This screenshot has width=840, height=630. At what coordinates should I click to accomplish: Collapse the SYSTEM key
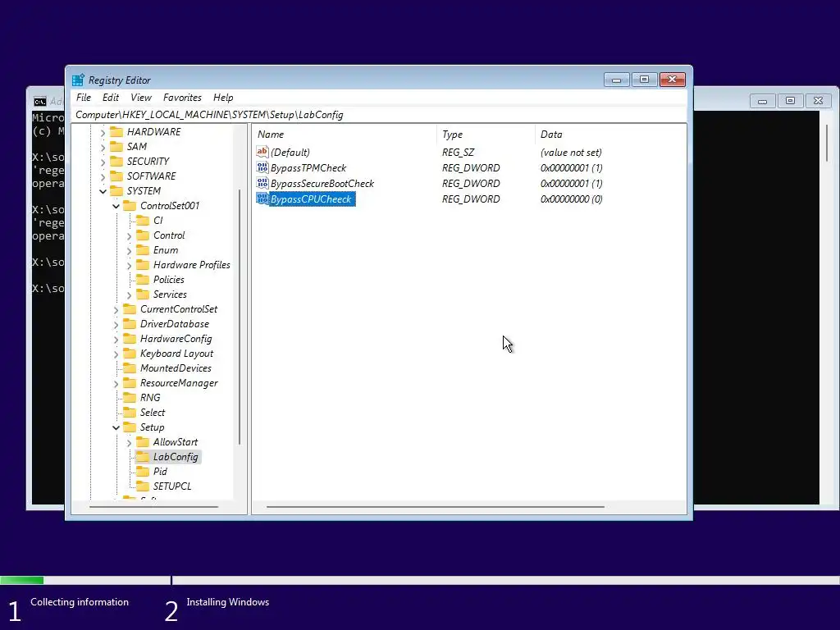[x=103, y=191]
